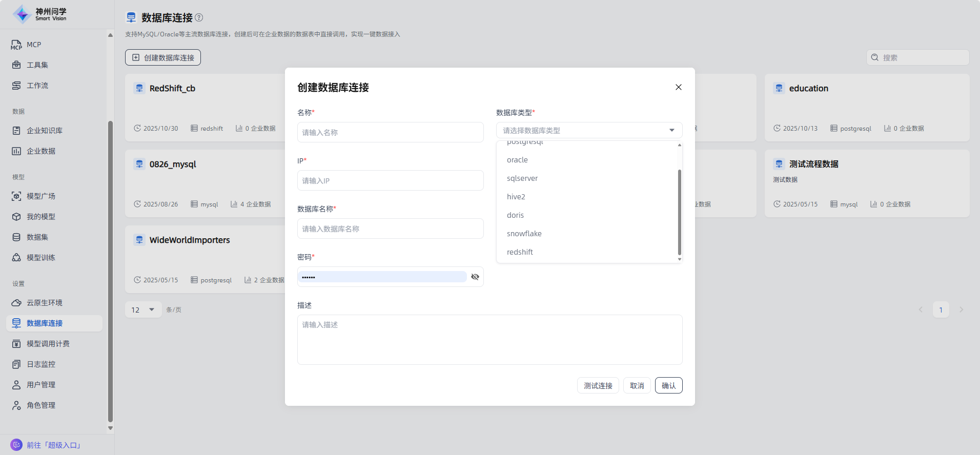
Task: Open 日志监控 in the sidebar
Action: click(41, 364)
